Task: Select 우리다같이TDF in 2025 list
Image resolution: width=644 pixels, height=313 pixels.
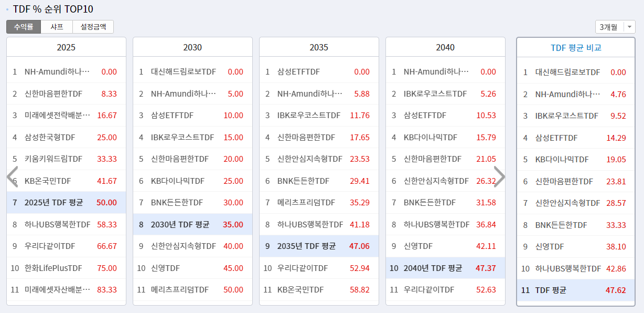Action: [66, 246]
